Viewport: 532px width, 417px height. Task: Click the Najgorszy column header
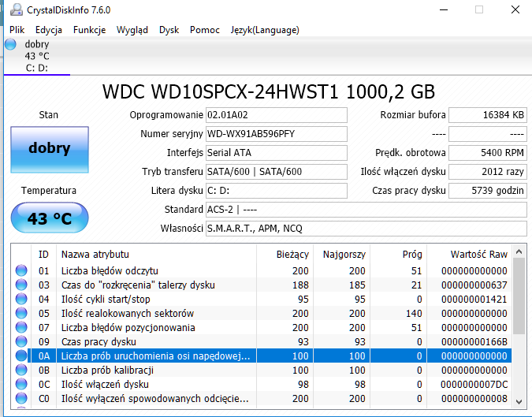[x=341, y=254]
